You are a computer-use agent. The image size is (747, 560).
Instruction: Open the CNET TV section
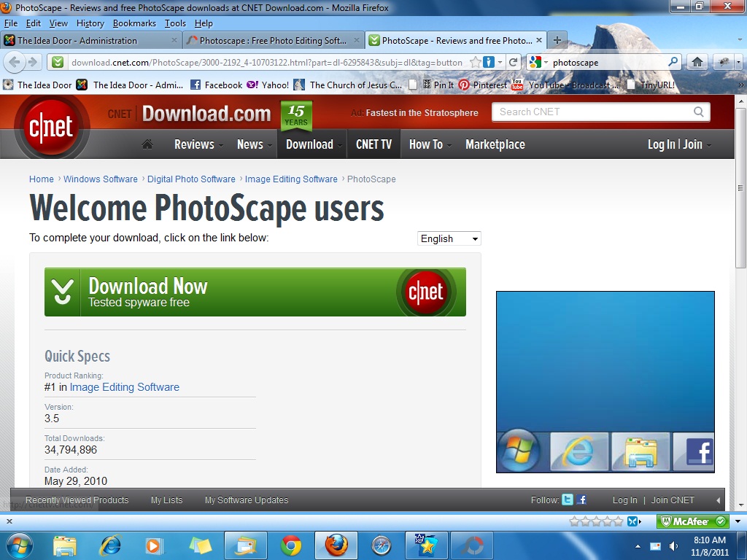pyautogui.click(x=374, y=144)
